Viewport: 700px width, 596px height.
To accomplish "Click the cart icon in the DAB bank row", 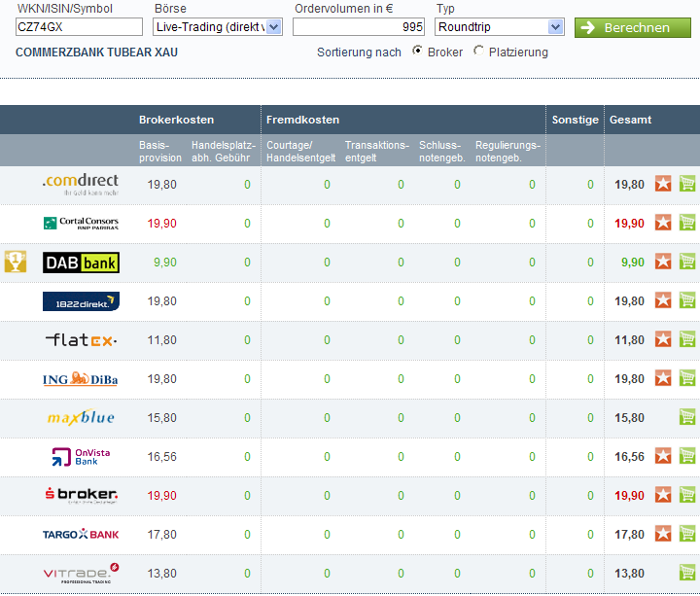I will [x=687, y=262].
